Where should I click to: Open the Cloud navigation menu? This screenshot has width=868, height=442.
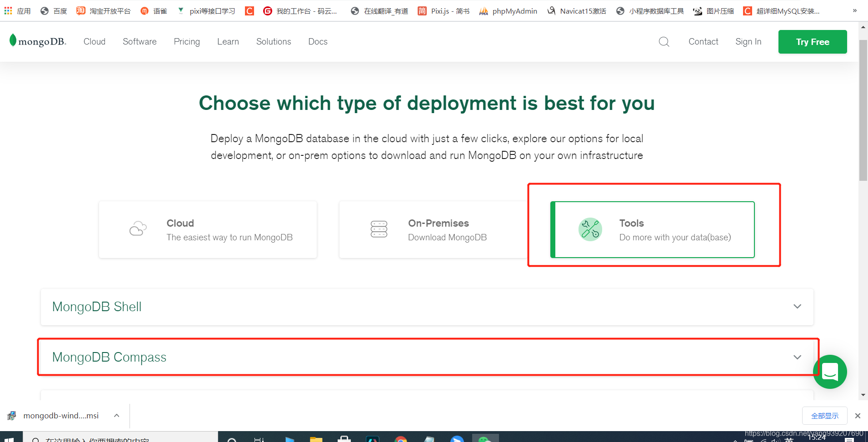(95, 42)
